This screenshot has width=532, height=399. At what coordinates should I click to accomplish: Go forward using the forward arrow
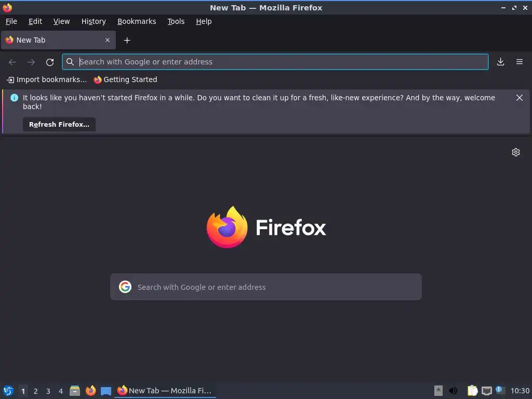click(31, 62)
